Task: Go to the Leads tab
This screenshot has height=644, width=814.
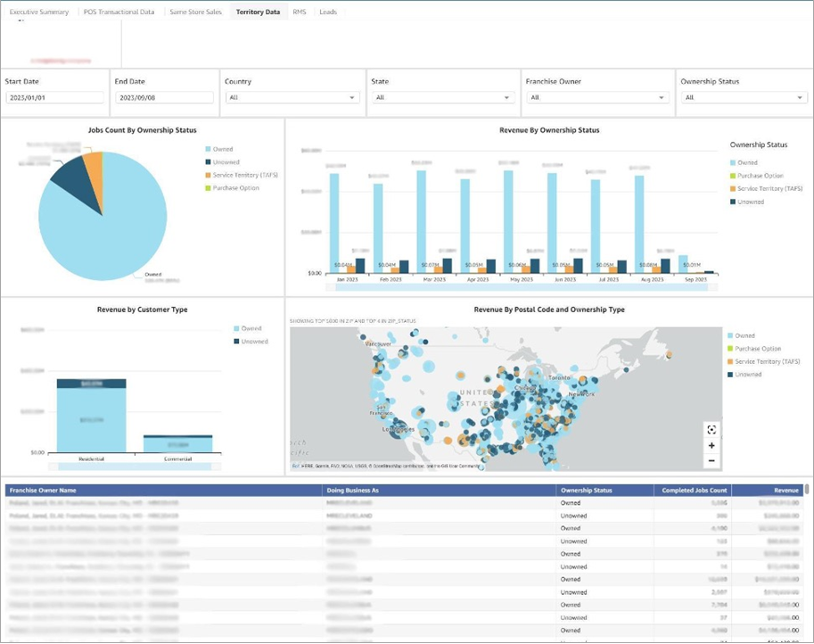Action: click(x=328, y=12)
